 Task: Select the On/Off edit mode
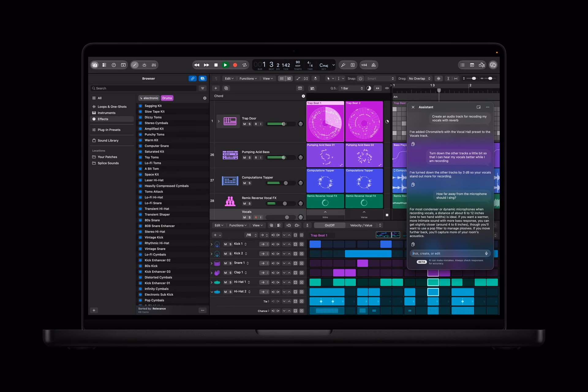coord(330,225)
